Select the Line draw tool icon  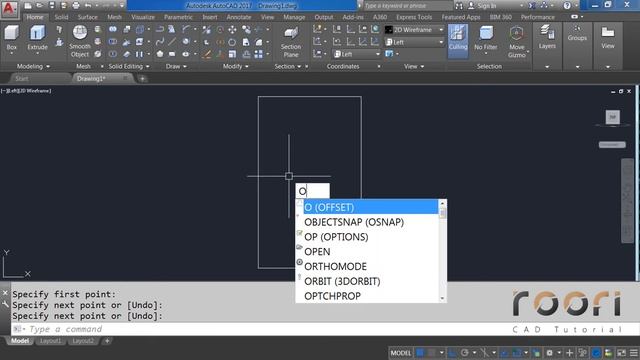[172, 42]
